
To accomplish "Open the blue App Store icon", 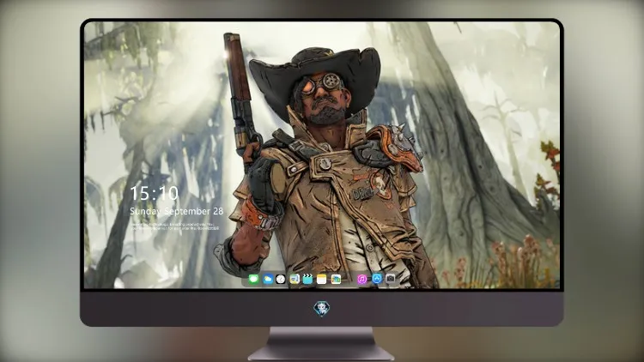I will tap(377, 279).
